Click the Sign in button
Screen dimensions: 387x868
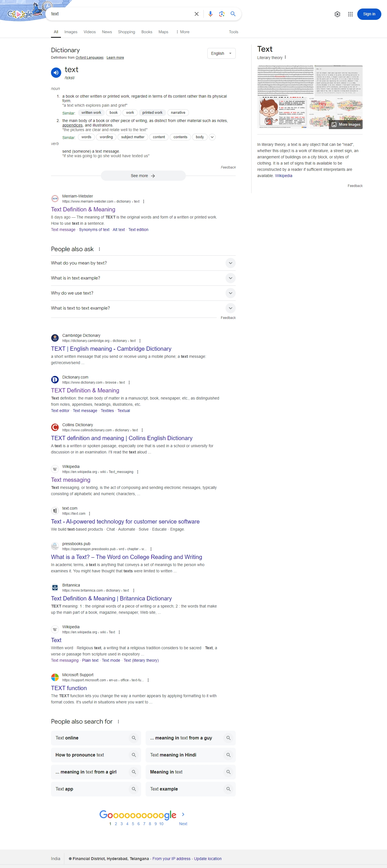click(369, 14)
